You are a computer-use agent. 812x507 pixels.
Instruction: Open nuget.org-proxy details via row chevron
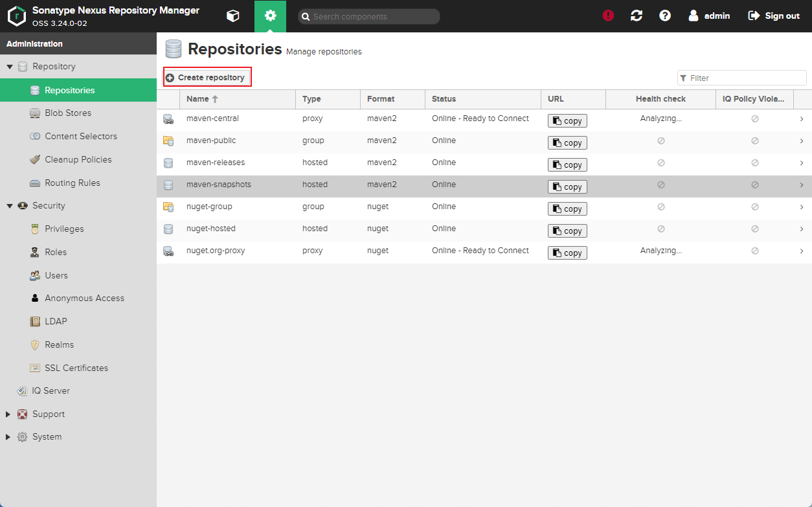(x=802, y=251)
